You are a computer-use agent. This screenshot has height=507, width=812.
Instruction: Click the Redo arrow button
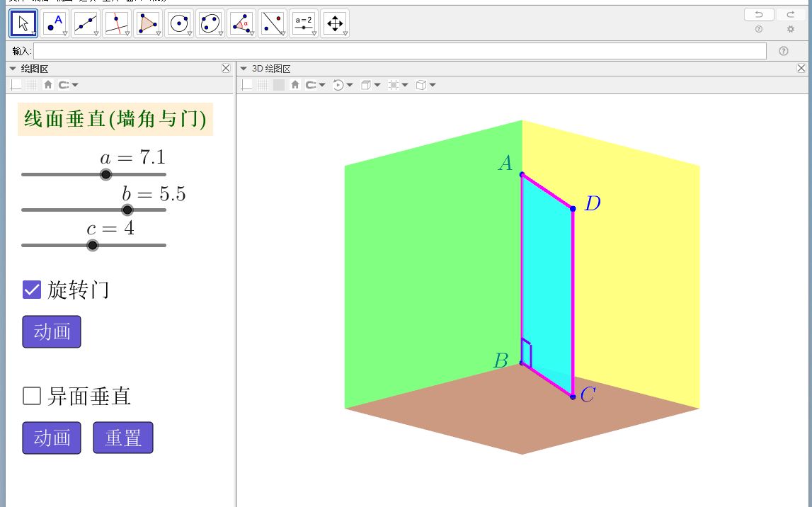point(790,14)
